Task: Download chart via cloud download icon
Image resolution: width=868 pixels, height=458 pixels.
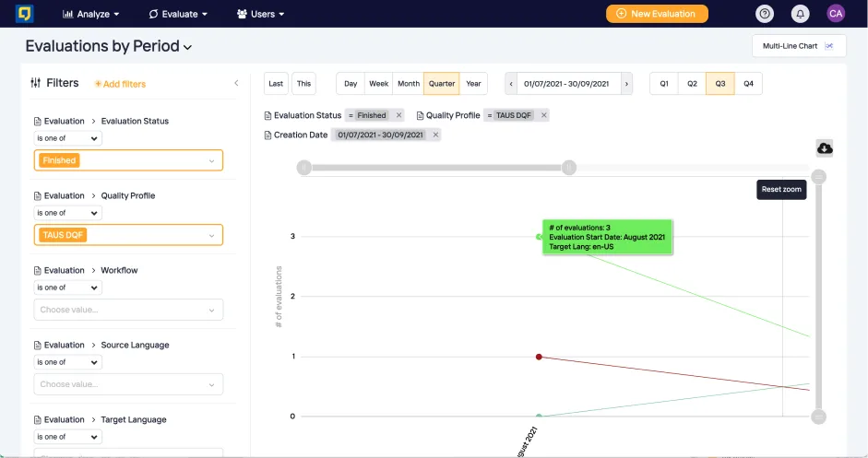Action: point(825,147)
